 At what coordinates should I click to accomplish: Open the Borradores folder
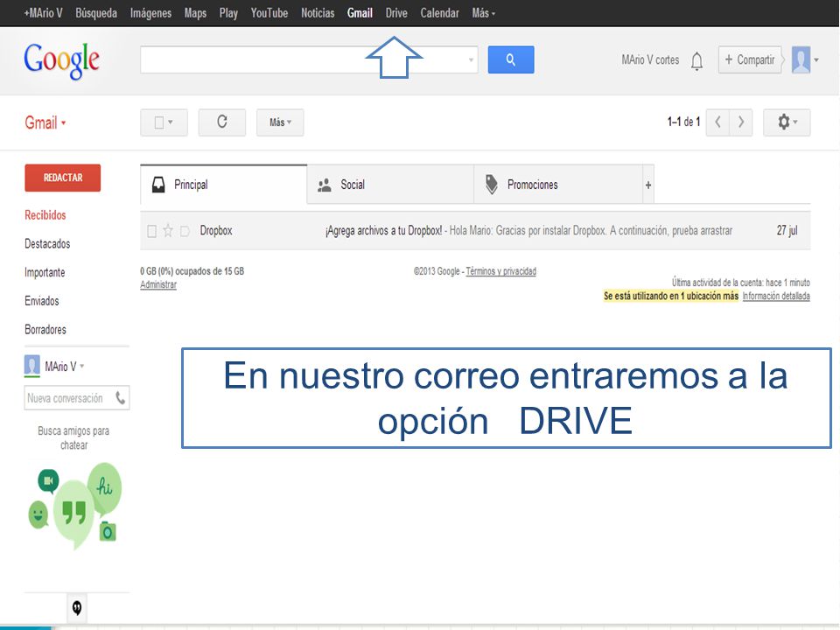pos(45,330)
